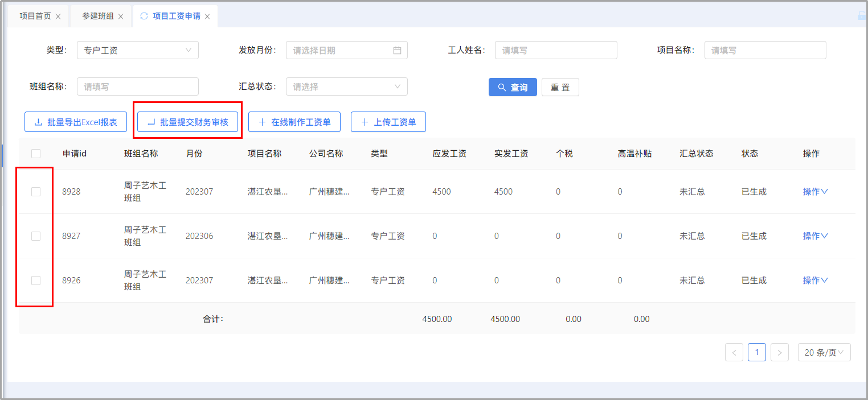This screenshot has height=400, width=868.
Task: Close the 项目工资申请 tab
Action: (x=207, y=17)
